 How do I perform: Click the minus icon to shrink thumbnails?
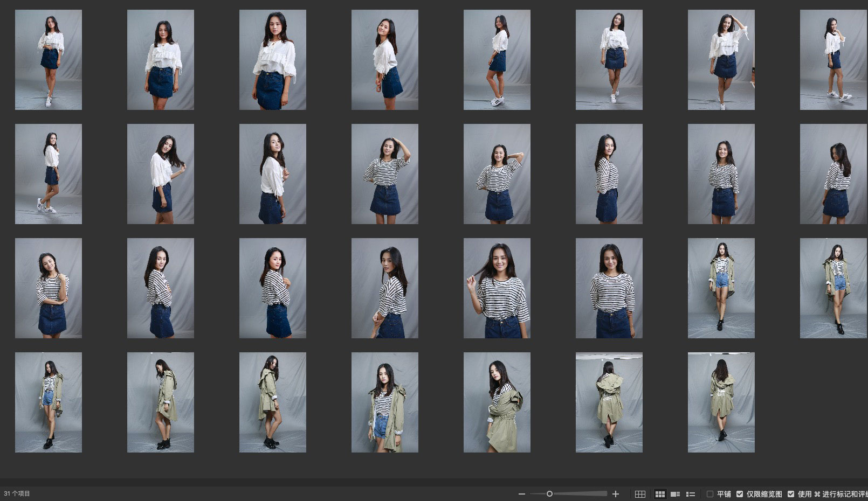(521, 494)
